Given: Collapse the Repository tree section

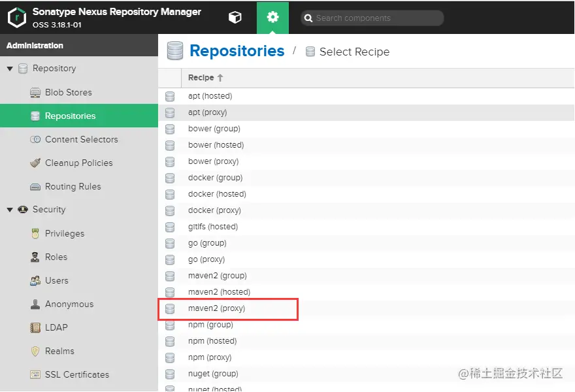Looking at the screenshot, I should coord(10,69).
